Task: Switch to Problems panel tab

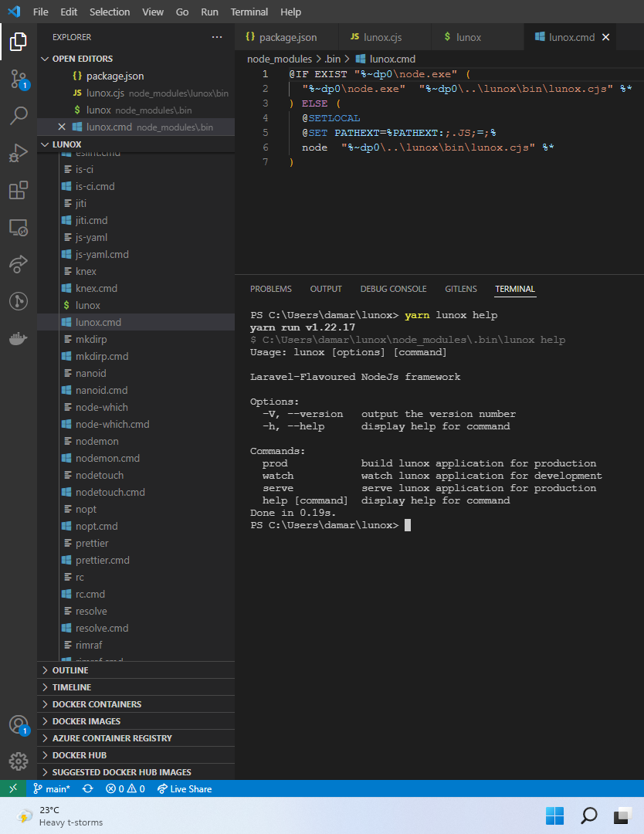Action: click(x=271, y=289)
